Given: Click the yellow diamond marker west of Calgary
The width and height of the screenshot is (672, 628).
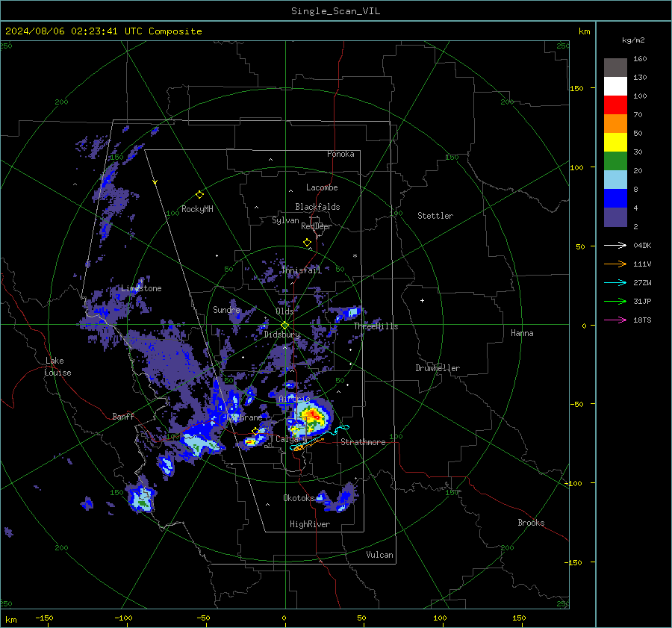Looking at the screenshot, I should coord(255,431).
